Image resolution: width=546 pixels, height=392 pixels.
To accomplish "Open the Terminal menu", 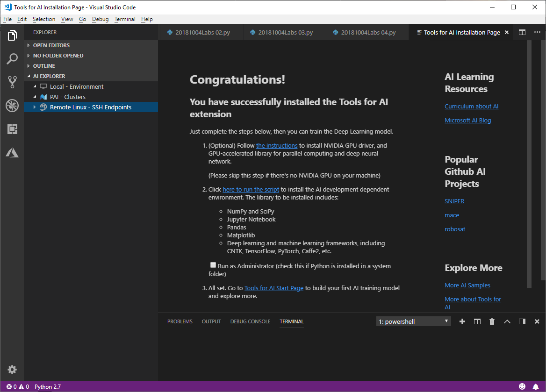I will [x=125, y=19].
